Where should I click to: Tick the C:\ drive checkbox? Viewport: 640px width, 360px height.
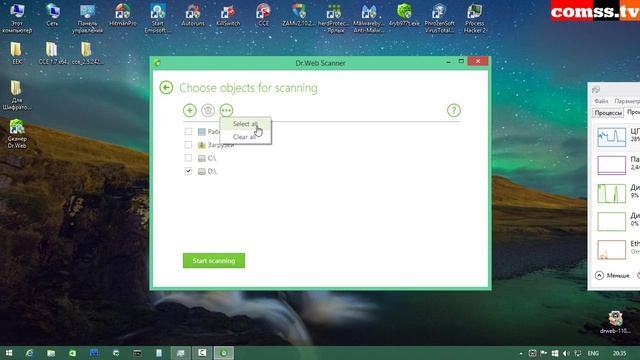pos(188,158)
